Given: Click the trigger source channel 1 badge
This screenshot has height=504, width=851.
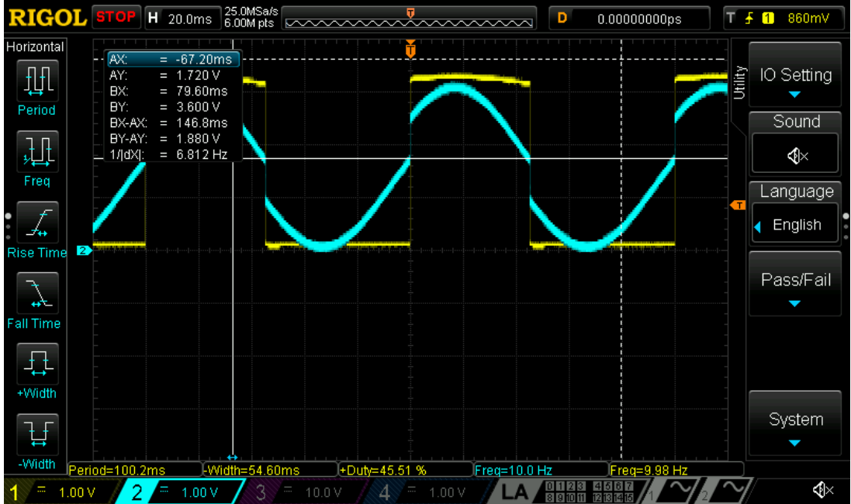Looking at the screenshot, I should point(768,19).
